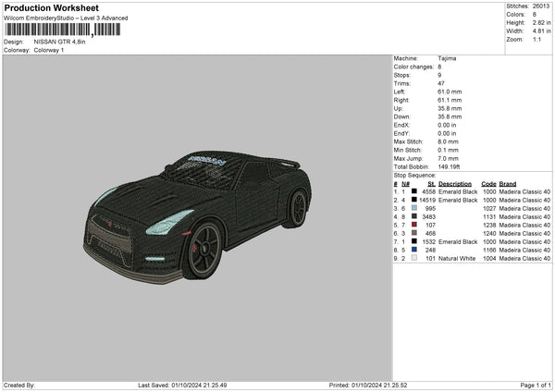Screen dimensions: 555x392
Task: Click the Right value '61.1 mm'
Action: [450, 100]
